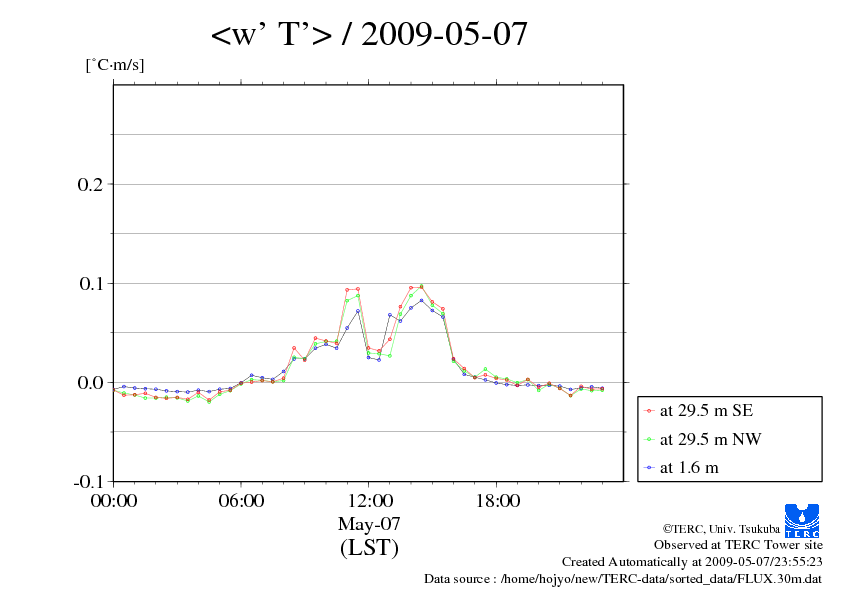Click "©TERC, Univ. Tsukuba" credit text

[721, 529]
